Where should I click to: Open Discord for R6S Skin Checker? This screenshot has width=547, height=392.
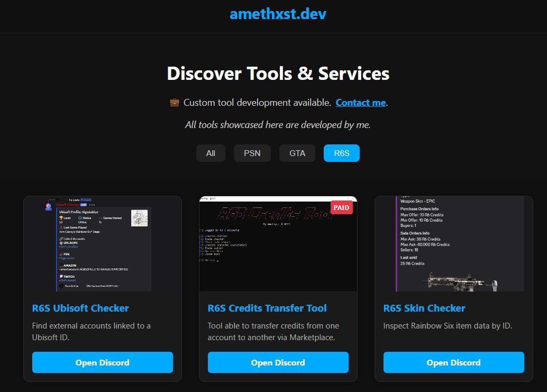pyautogui.click(x=453, y=362)
